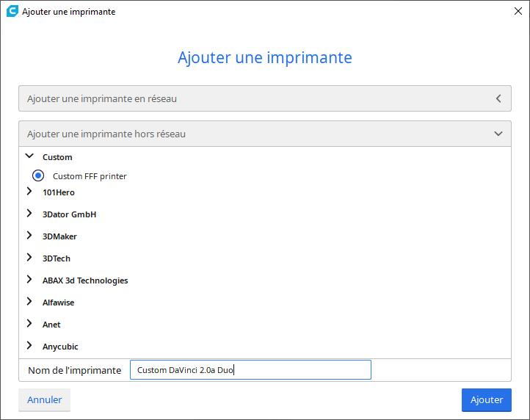530x420 pixels.
Task: Expand the 3DMaker printer list
Action: coord(29,236)
